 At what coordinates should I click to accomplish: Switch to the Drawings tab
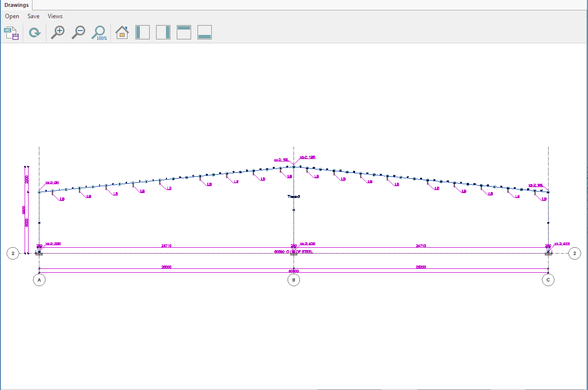pos(17,5)
